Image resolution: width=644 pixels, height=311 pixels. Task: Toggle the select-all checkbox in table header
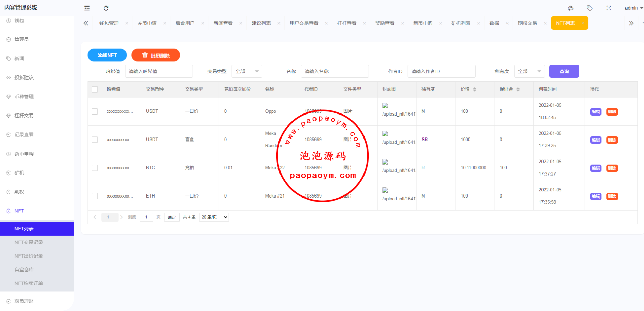point(95,89)
